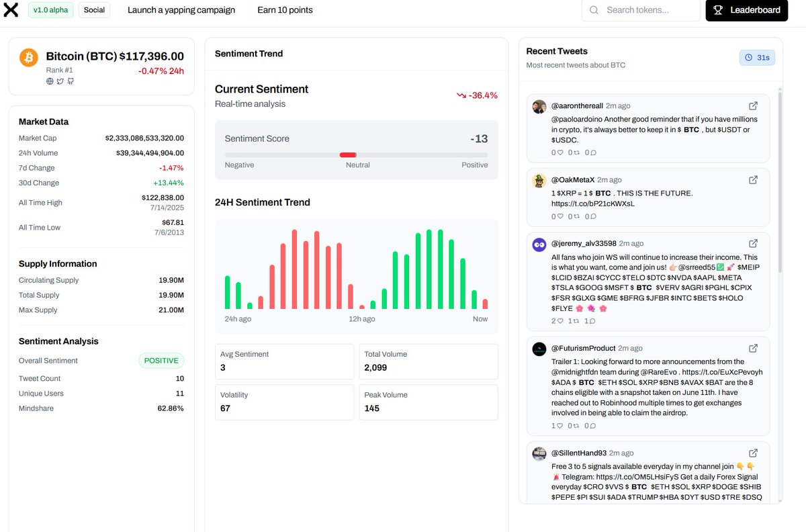Click the X logo in top-left corner

[x=10, y=10]
